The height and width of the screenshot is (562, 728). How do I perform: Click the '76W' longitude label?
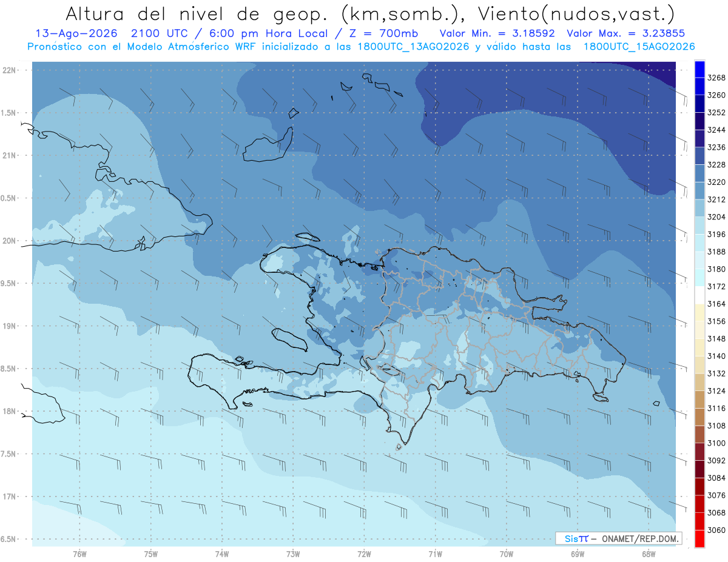(79, 554)
